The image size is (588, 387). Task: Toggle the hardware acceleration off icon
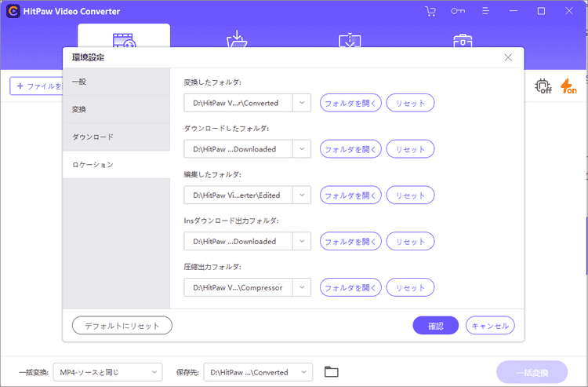tap(543, 86)
